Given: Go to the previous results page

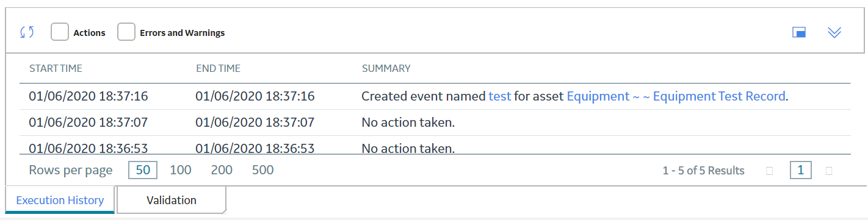Looking at the screenshot, I should tap(769, 171).
